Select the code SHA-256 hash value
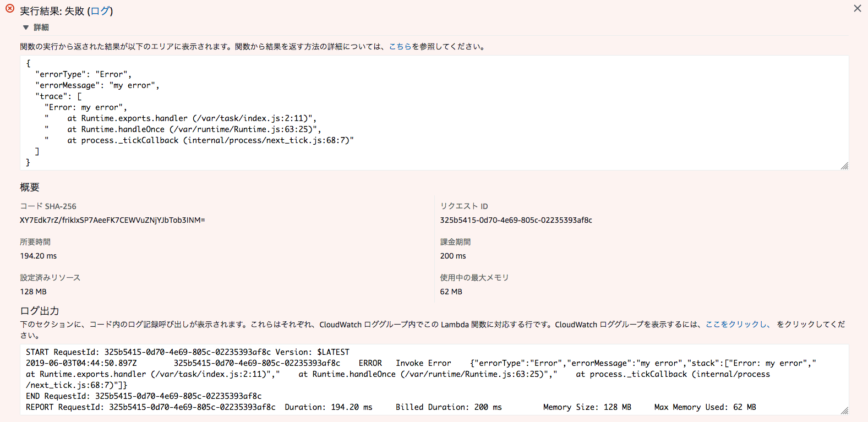This screenshot has width=868, height=422. pyautogui.click(x=112, y=220)
